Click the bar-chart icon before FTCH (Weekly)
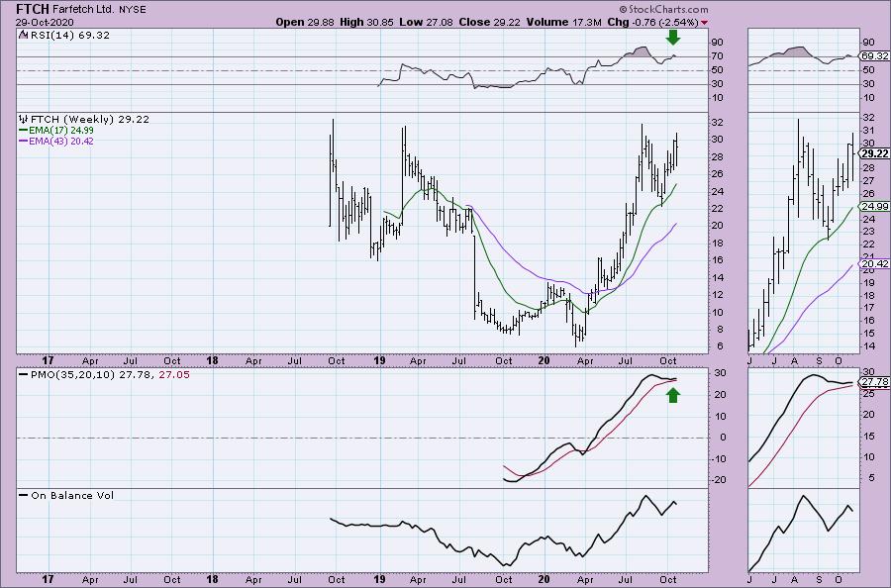 tap(24, 120)
